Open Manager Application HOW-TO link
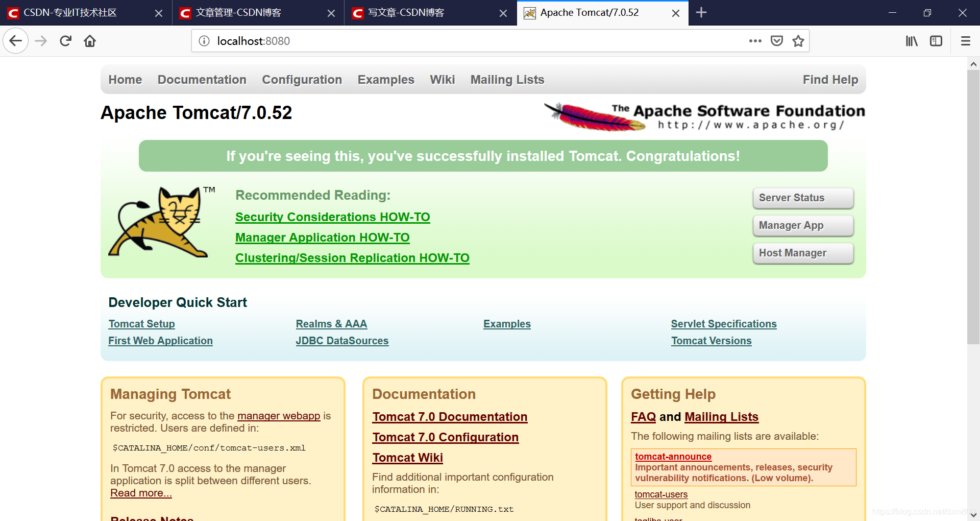Screen dimensions: 980x521 [323, 238]
